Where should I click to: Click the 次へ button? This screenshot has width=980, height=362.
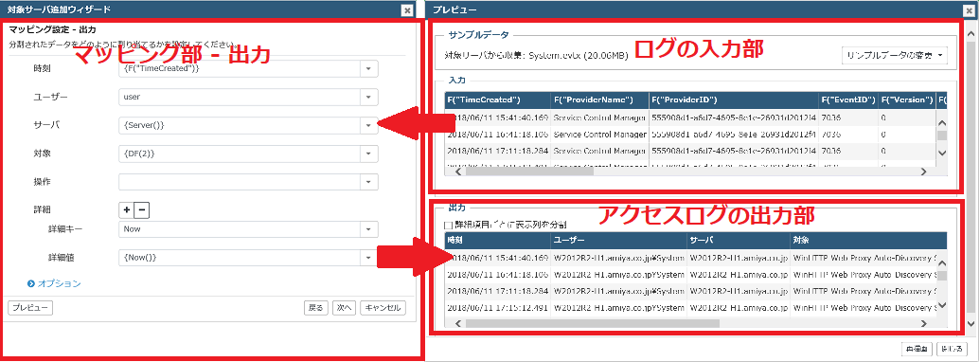pos(344,308)
